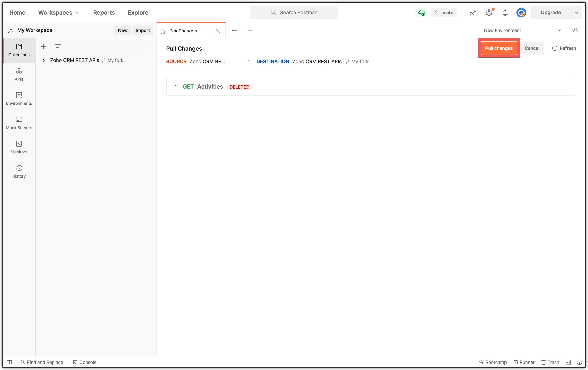Open the Monitors sidebar panel
This screenshot has width=588, height=370.
coord(19,147)
